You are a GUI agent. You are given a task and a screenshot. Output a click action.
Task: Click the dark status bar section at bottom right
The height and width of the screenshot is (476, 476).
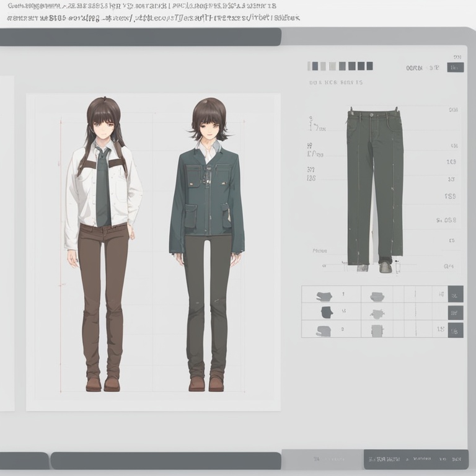[x=415, y=459]
